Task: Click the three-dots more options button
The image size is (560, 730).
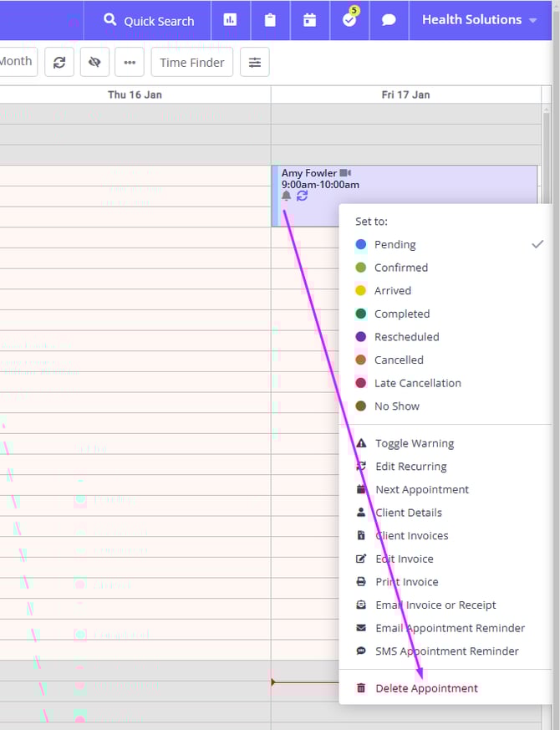Action: (129, 62)
